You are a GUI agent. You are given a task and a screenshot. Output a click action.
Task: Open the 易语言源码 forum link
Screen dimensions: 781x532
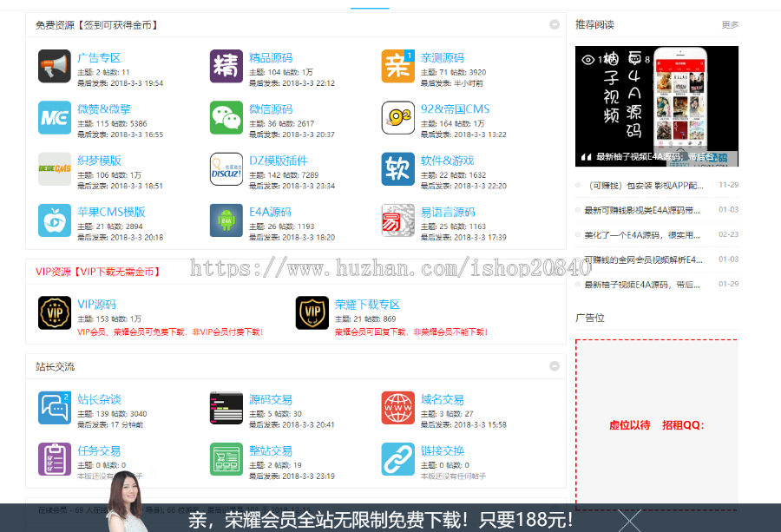(x=448, y=212)
